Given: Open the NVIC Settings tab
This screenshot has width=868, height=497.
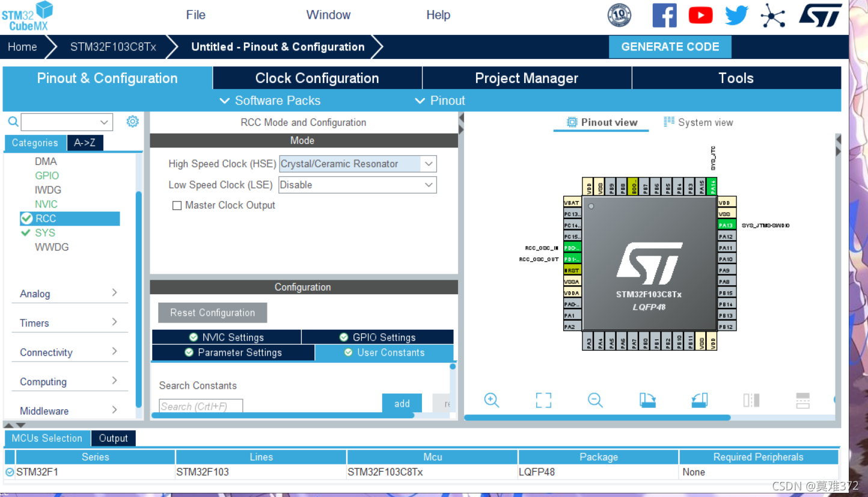Looking at the screenshot, I should [x=227, y=337].
